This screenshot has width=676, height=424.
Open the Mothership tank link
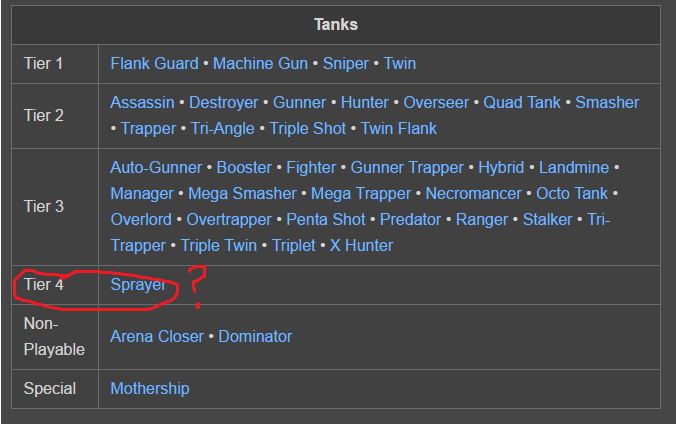(150, 389)
